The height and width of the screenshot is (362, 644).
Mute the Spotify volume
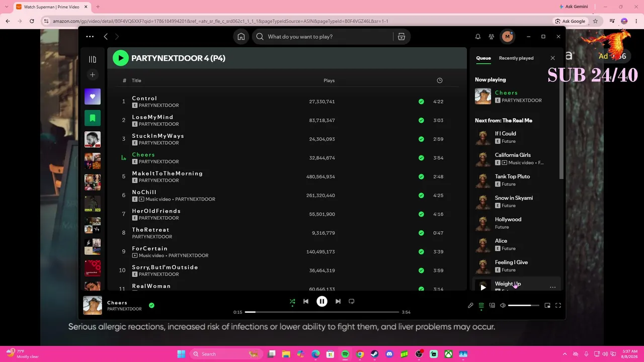click(x=503, y=305)
